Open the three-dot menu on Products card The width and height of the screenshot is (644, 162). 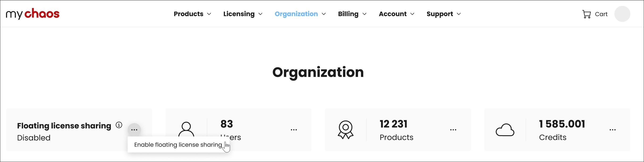click(453, 130)
